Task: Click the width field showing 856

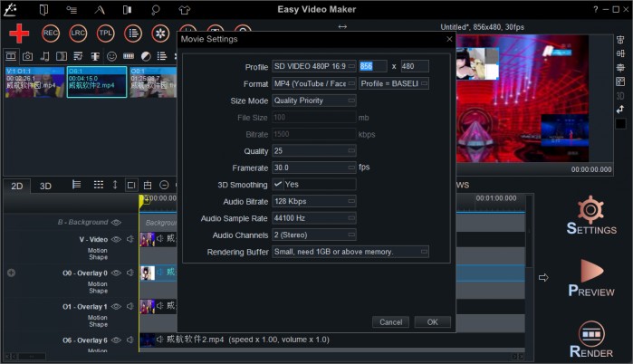Action: click(372, 66)
